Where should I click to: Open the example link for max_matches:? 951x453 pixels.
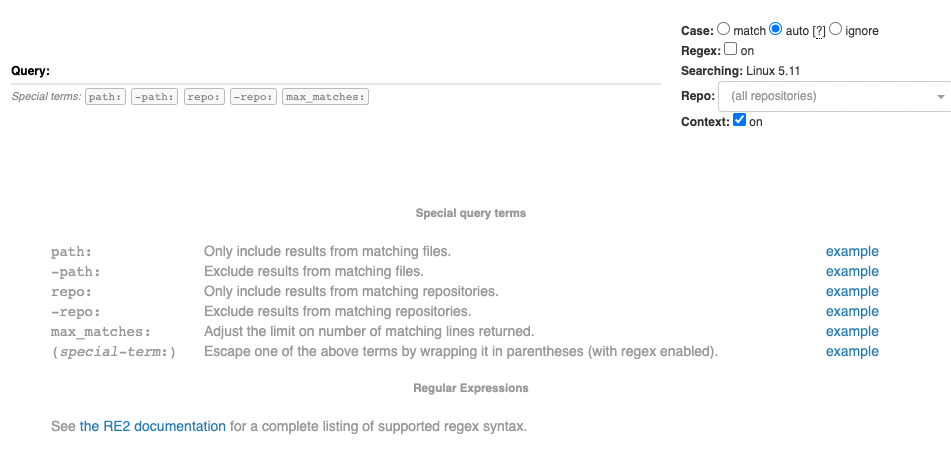852,332
